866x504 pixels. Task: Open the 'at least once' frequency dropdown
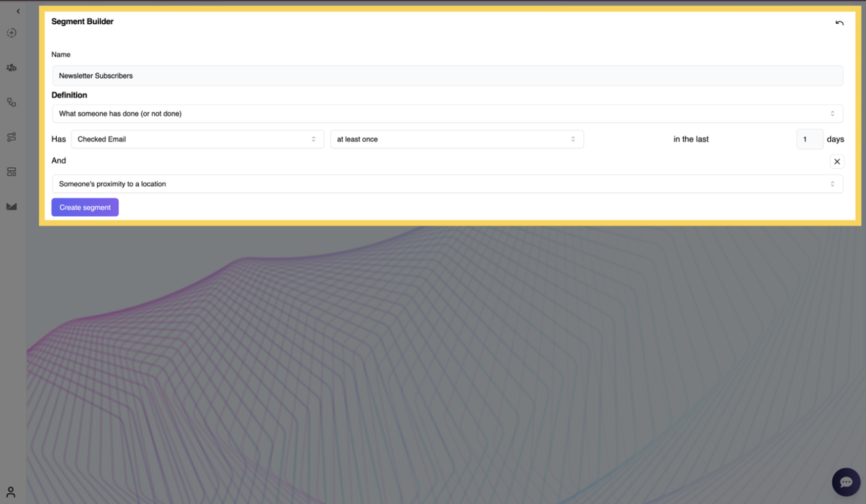457,139
